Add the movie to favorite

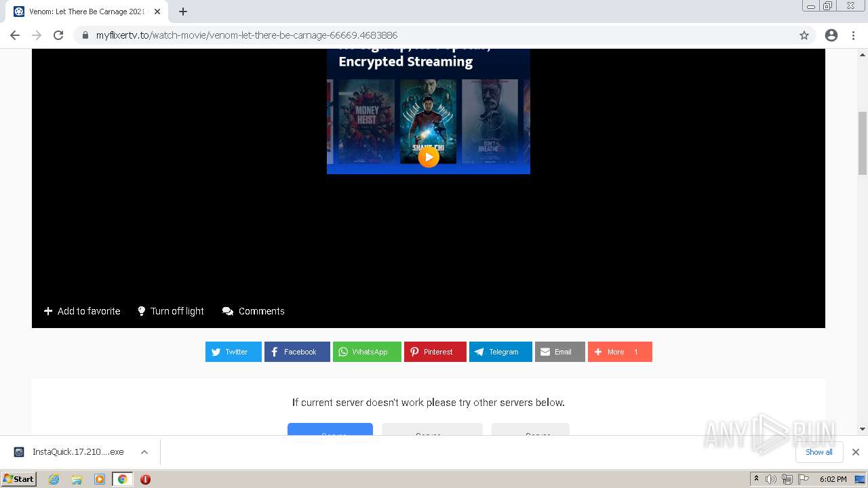pyautogui.click(x=82, y=311)
